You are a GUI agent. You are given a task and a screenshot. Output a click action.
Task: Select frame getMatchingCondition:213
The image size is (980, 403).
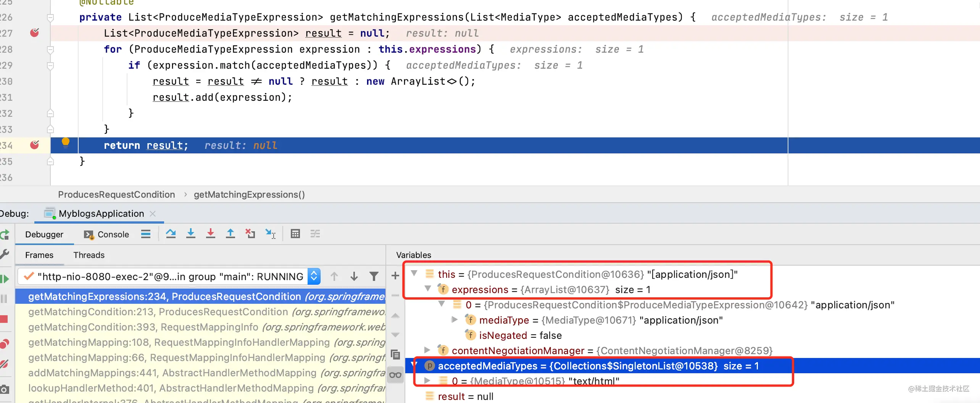(200, 312)
